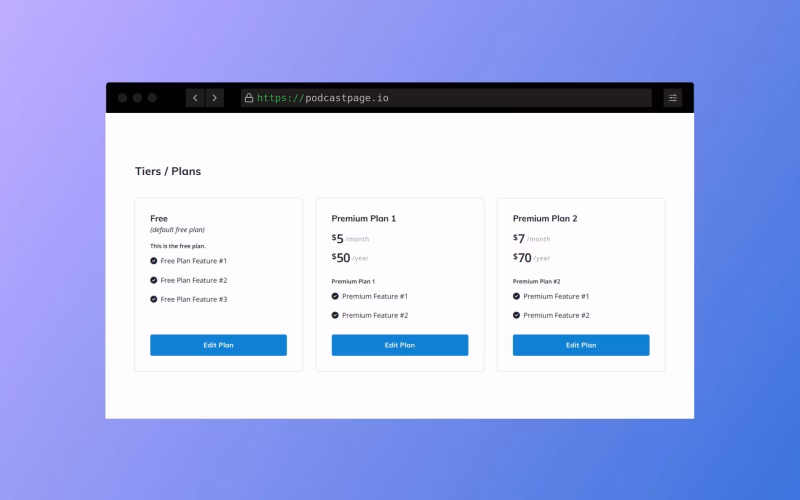This screenshot has height=500, width=800.
Task: Click the checkmark beside Free Plan Feature #2
Action: coord(154,280)
